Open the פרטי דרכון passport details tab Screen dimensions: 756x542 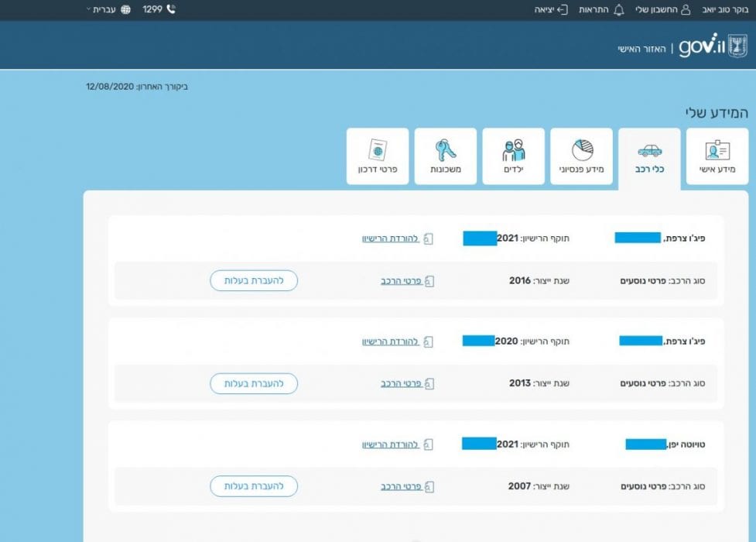(378, 156)
